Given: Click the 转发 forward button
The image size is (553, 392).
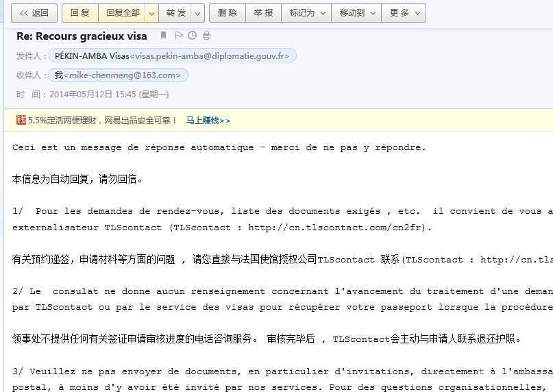Looking at the screenshot, I should coord(175,13).
